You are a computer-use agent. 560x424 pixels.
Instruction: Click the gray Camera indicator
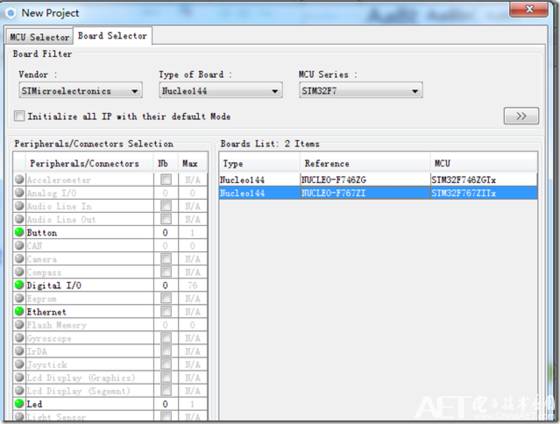click(19, 259)
